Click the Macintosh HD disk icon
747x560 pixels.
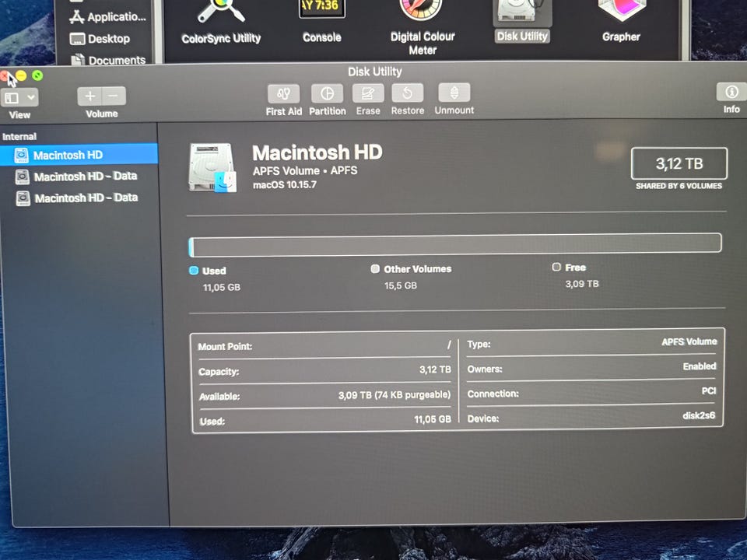212,168
